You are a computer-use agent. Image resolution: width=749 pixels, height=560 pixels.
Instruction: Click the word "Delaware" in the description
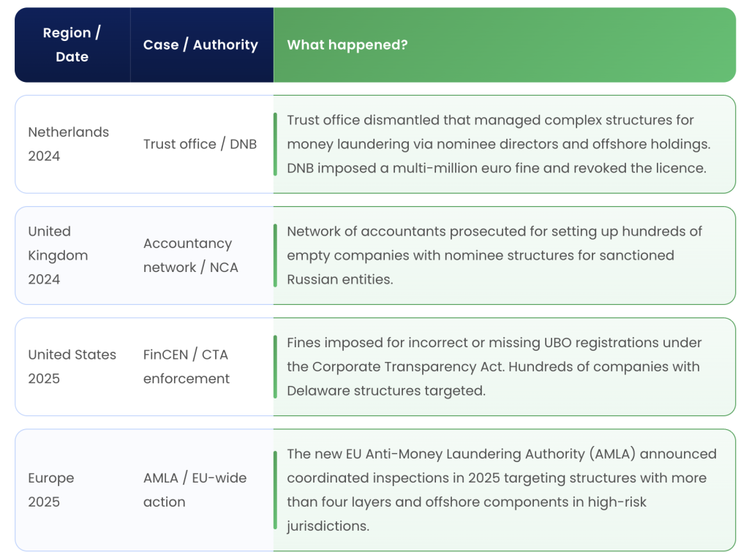[318, 390]
